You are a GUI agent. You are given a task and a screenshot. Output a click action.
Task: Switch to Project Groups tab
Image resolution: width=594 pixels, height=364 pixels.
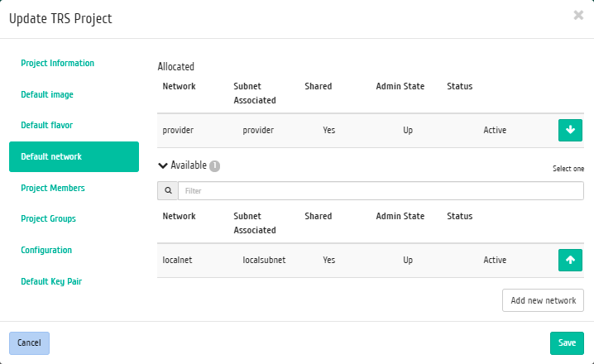click(48, 219)
